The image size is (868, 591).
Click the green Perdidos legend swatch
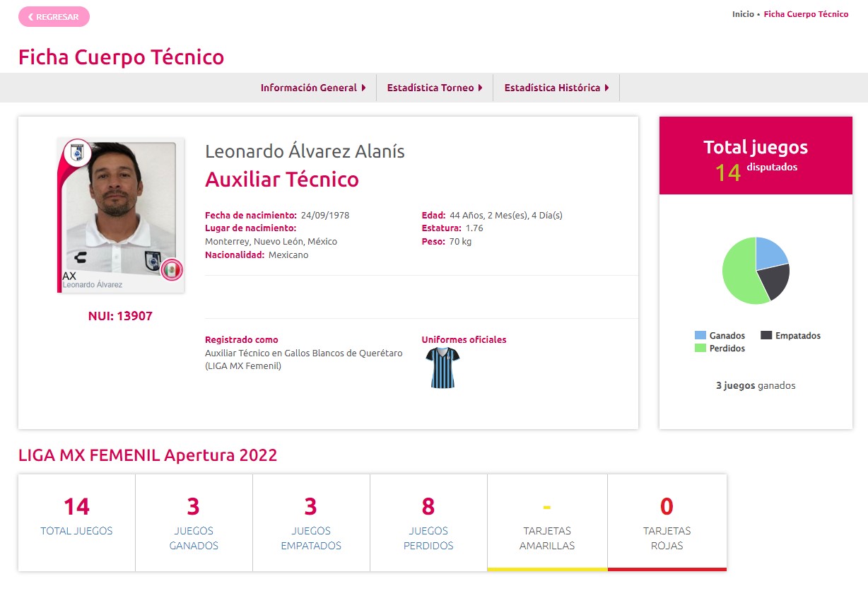pos(700,348)
